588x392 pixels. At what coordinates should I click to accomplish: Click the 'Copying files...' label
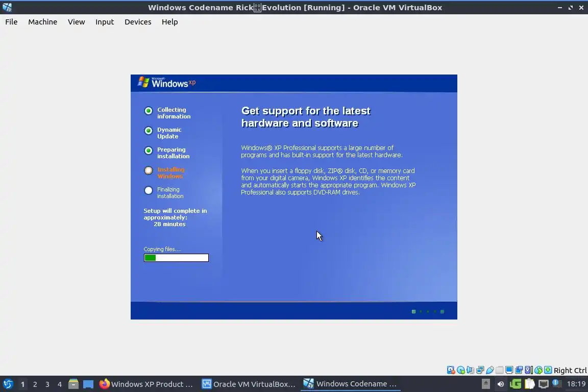(162, 249)
